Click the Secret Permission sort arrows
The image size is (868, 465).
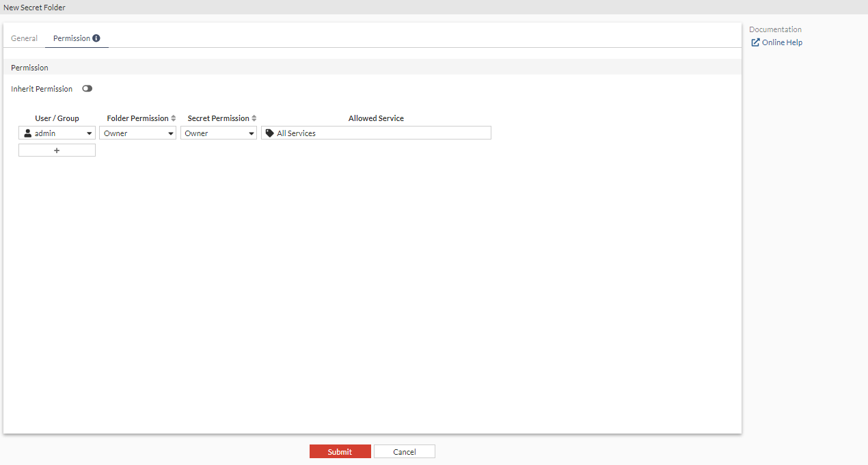tap(254, 118)
